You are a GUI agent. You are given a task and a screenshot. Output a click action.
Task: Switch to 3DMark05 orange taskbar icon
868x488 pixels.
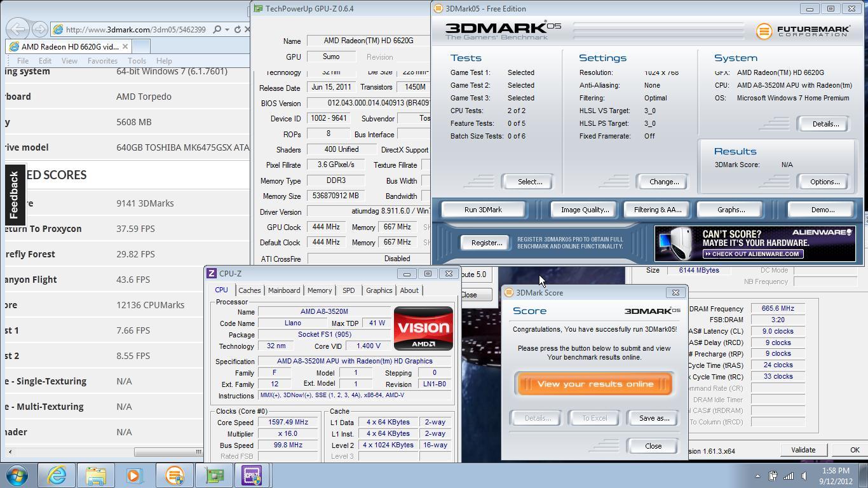click(x=174, y=475)
